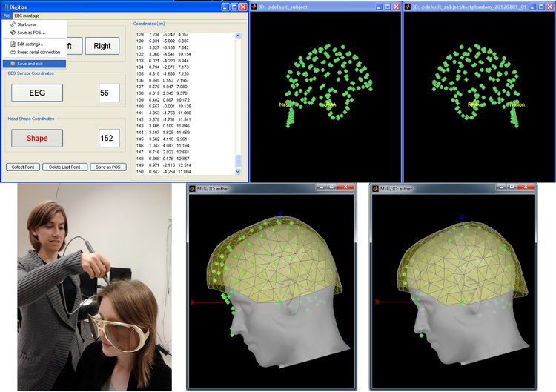Open the File menu
556x392 pixels.
pyautogui.click(x=6, y=16)
